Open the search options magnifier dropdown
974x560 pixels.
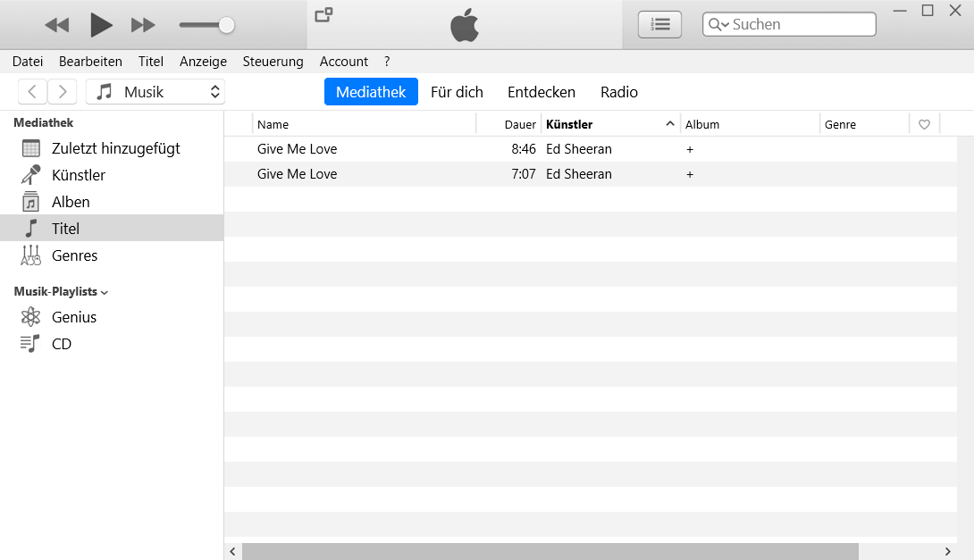718,24
